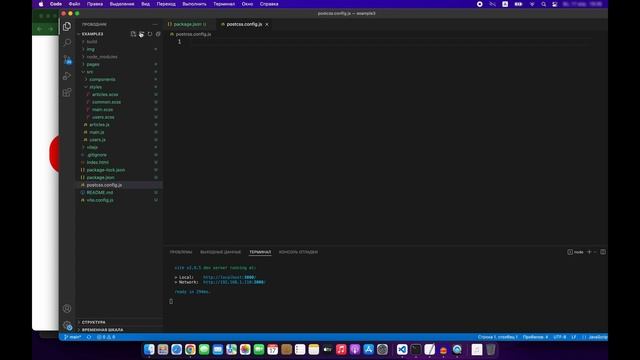Image resolution: width=640 pixels, height=360 pixels.
Task: Show errors and warnings count in status bar
Action: (x=106, y=337)
